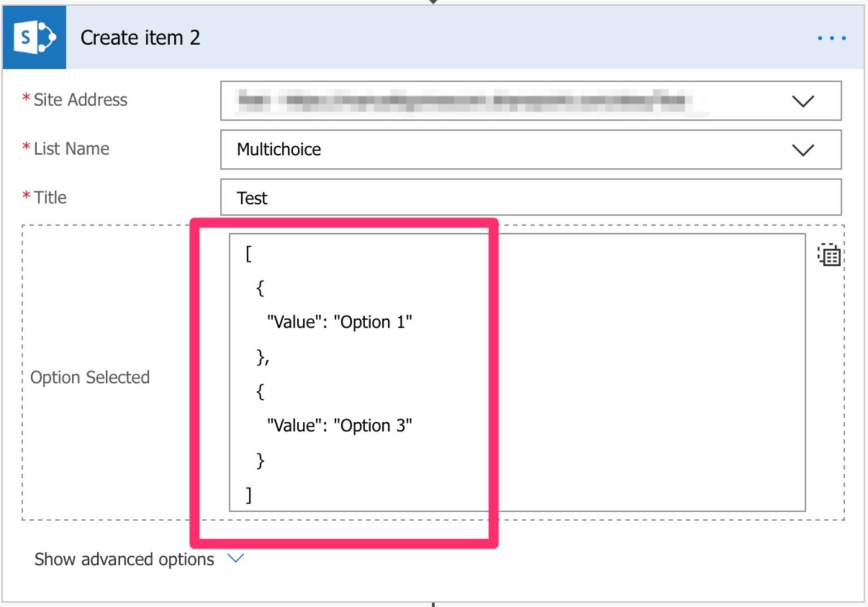
Task: Rename the Create item 2 action title
Action: click(x=141, y=37)
